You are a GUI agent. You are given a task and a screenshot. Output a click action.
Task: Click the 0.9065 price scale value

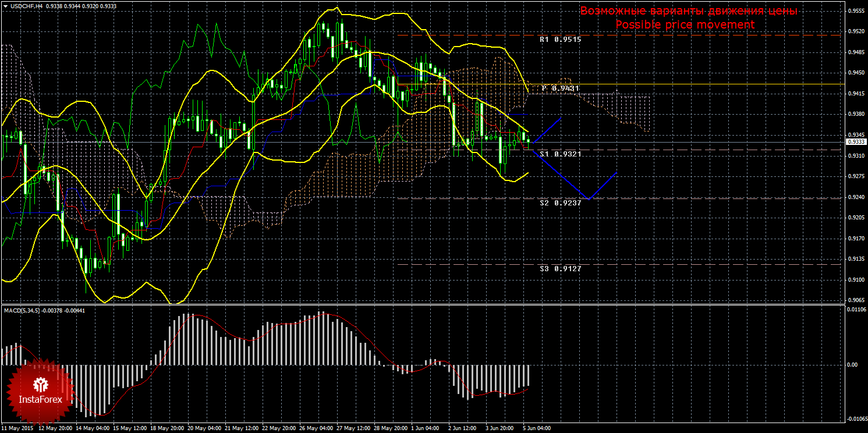[x=855, y=300]
